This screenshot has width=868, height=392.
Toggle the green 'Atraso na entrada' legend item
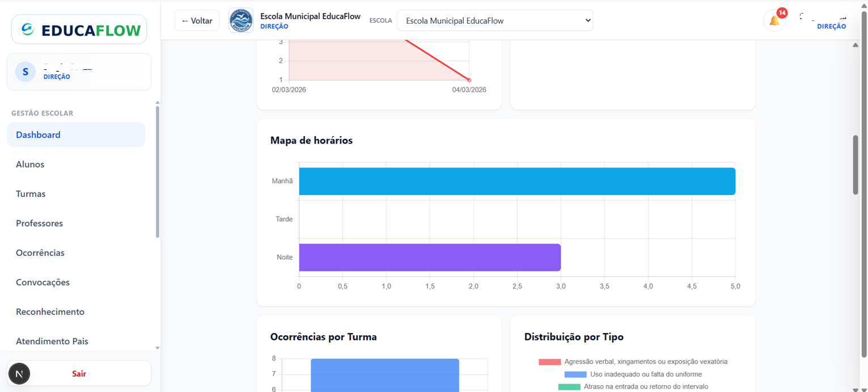(x=633, y=387)
